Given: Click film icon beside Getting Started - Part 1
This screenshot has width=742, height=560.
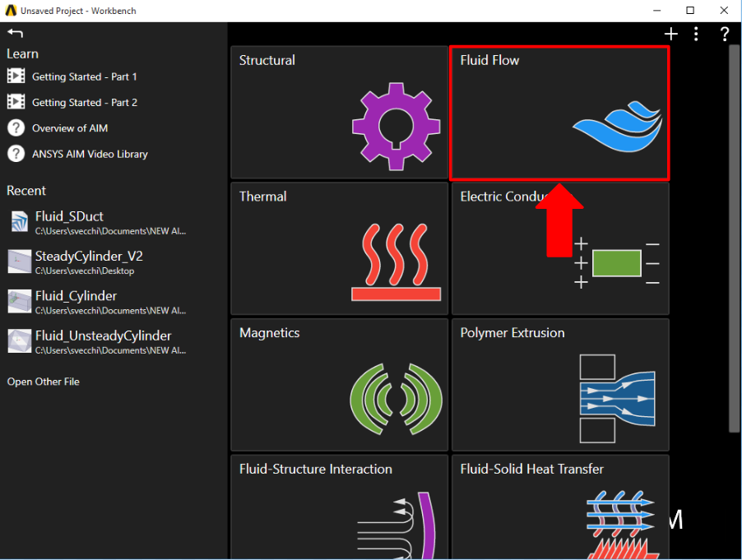Looking at the screenshot, I should [x=16, y=76].
